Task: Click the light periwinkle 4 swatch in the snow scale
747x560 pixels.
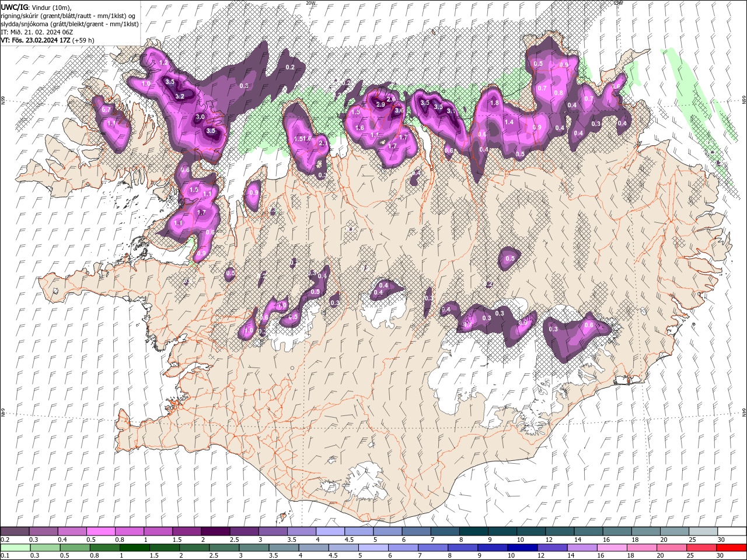Action: [x=330, y=531]
